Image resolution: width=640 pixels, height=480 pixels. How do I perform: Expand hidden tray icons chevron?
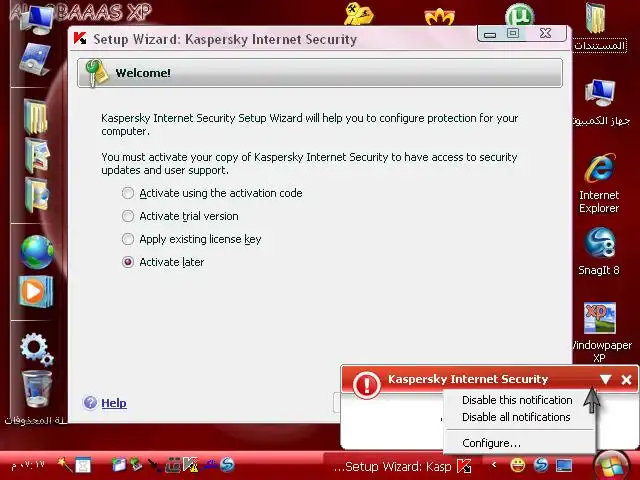click(x=494, y=465)
